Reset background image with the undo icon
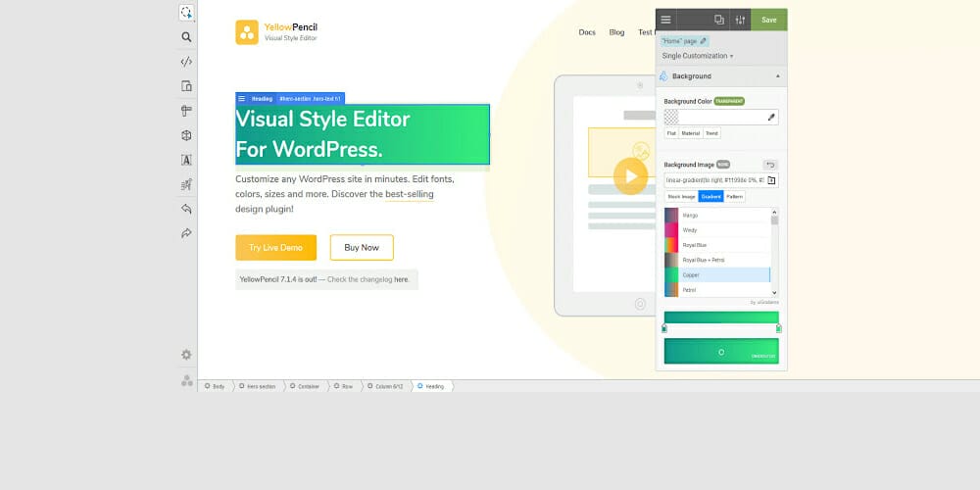Screen dimensions: 980x490 [x=770, y=165]
